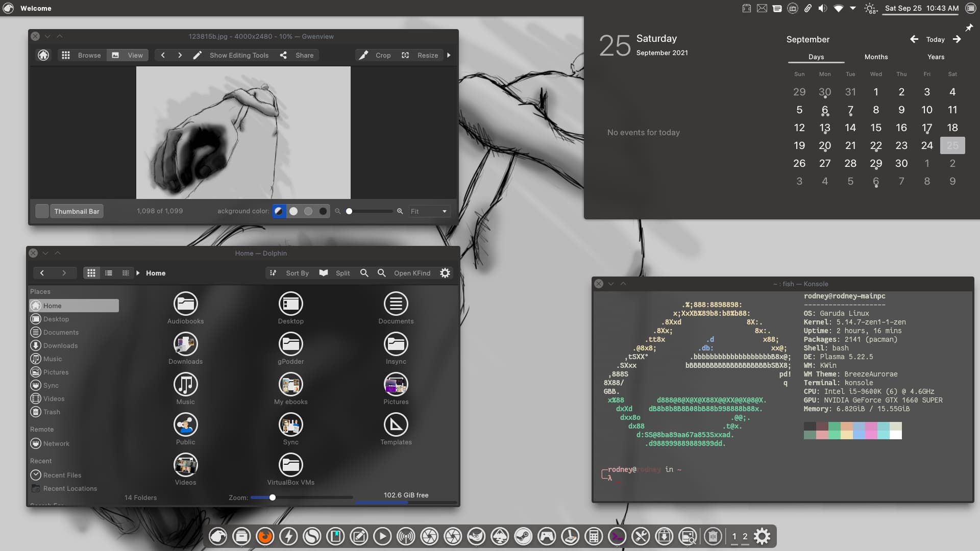Click the list view icon in Dolphin toolbar
The width and height of the screenshot is (980, 551).
pos(108,272)
